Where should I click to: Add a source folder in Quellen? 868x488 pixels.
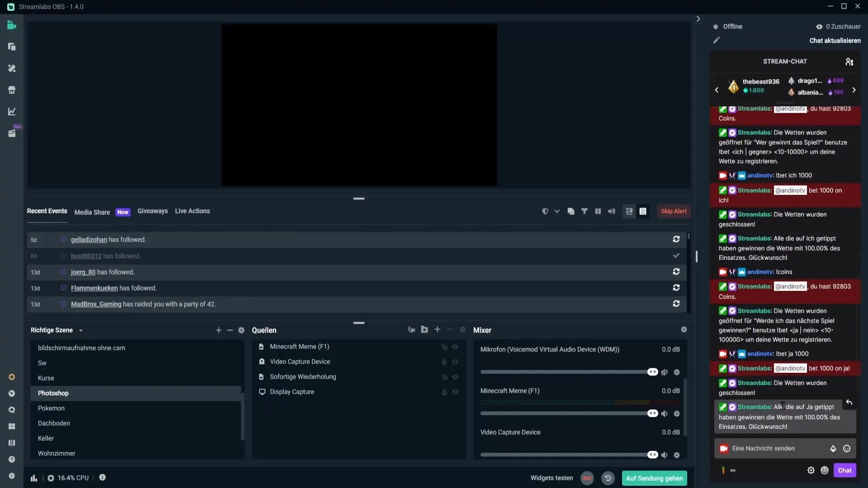tap(425, 330)
